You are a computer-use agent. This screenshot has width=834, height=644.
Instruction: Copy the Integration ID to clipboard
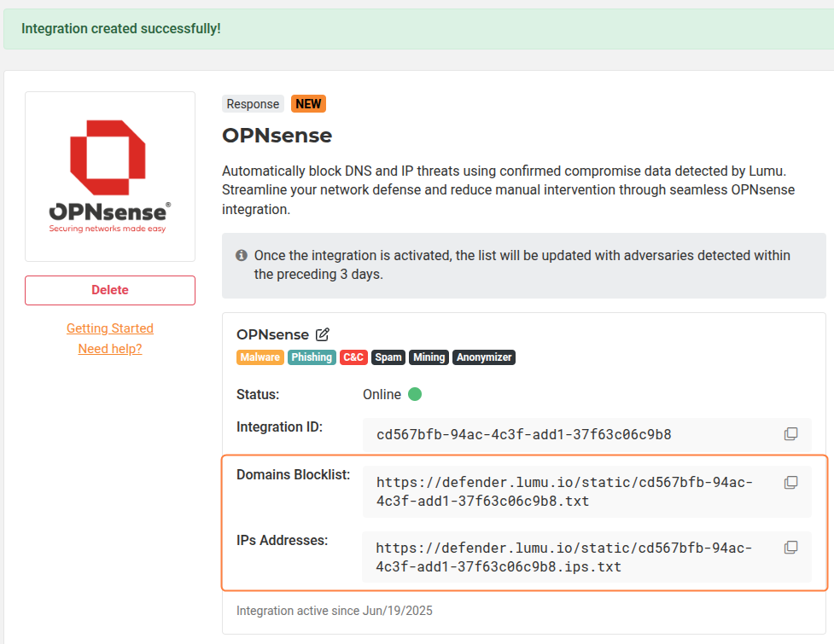coord(790,434)
